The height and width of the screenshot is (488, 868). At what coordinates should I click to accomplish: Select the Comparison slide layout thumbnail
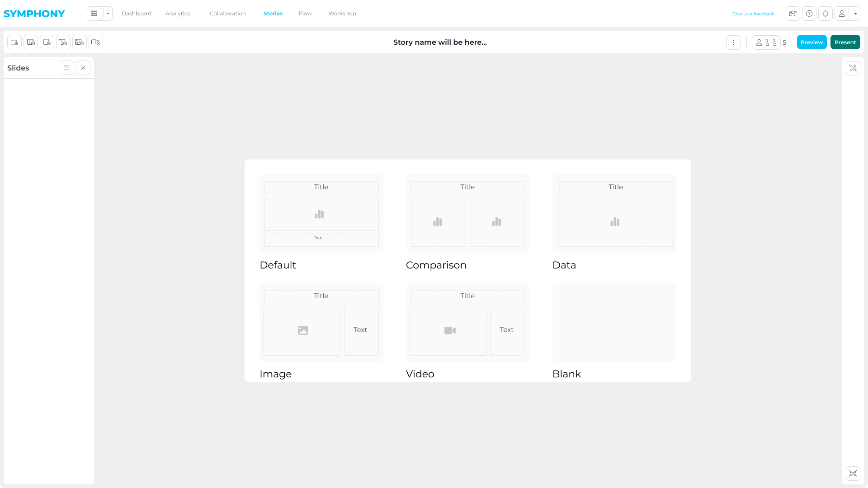(x=467, y=214)
